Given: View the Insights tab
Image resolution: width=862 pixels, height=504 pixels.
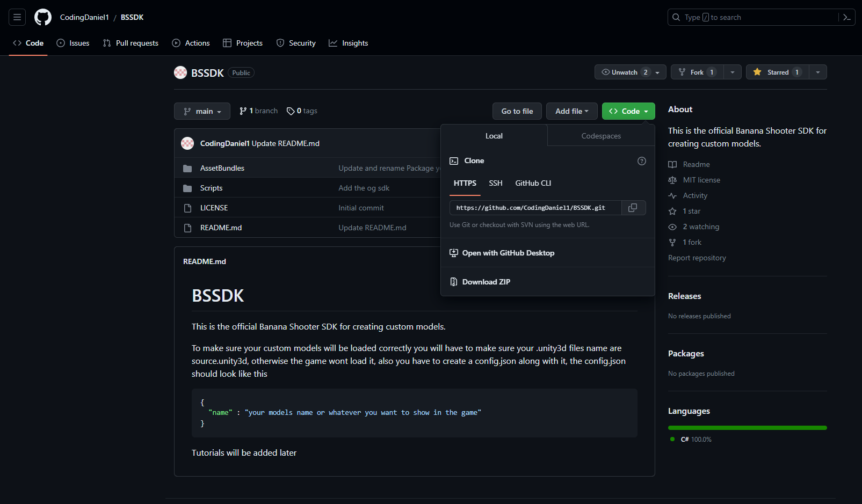Looking at the screenshot, I should tap(349, 43).
